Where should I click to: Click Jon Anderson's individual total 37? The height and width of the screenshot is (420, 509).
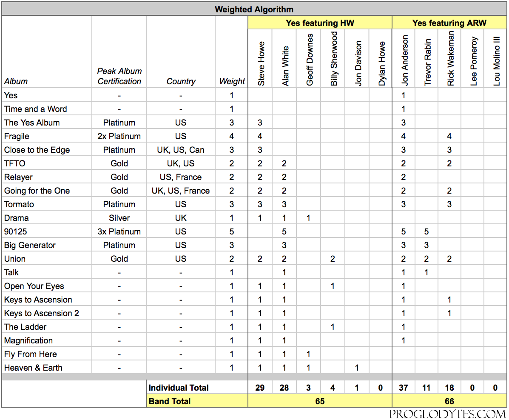click(x=404, y=388)
